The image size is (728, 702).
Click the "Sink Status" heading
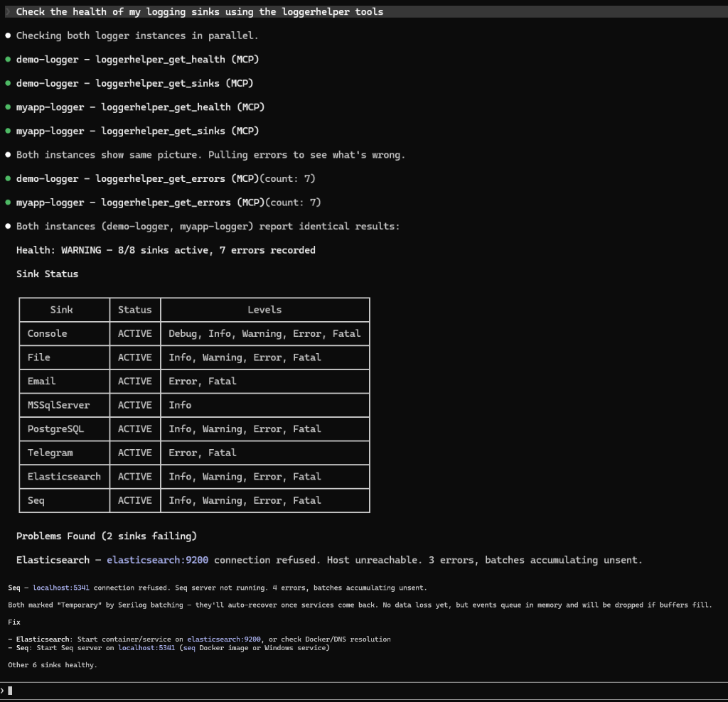[48, 274]
